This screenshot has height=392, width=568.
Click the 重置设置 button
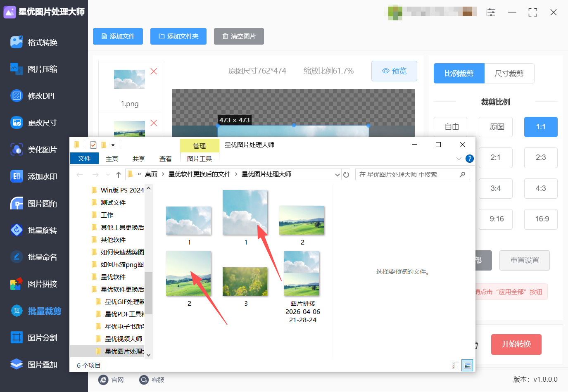(525, 260)
